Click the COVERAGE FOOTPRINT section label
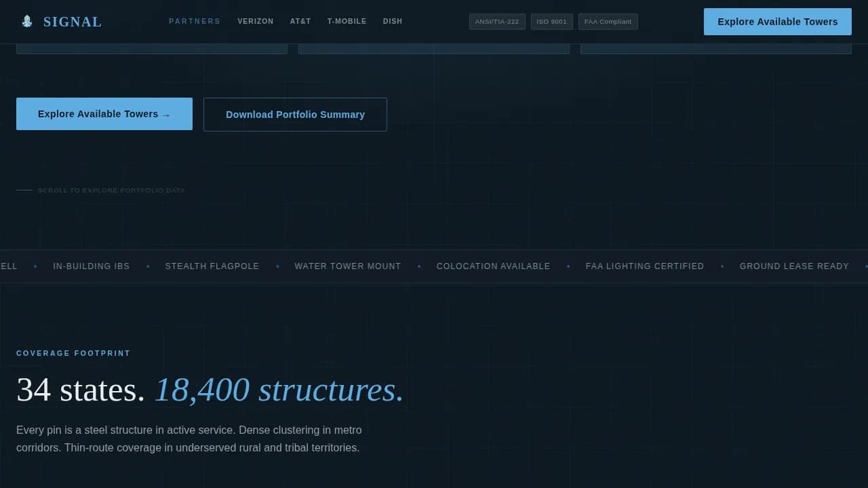This screenshot has width=868, height=488. [x=73, y=353]
